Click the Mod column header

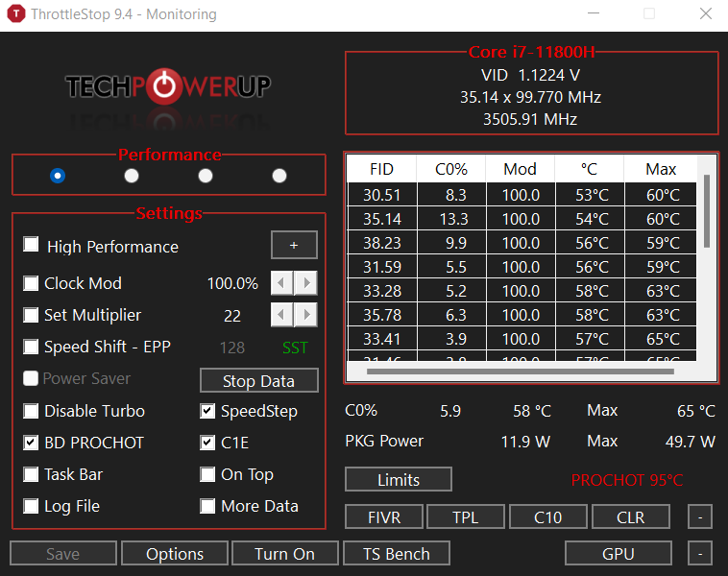point(520,169)
